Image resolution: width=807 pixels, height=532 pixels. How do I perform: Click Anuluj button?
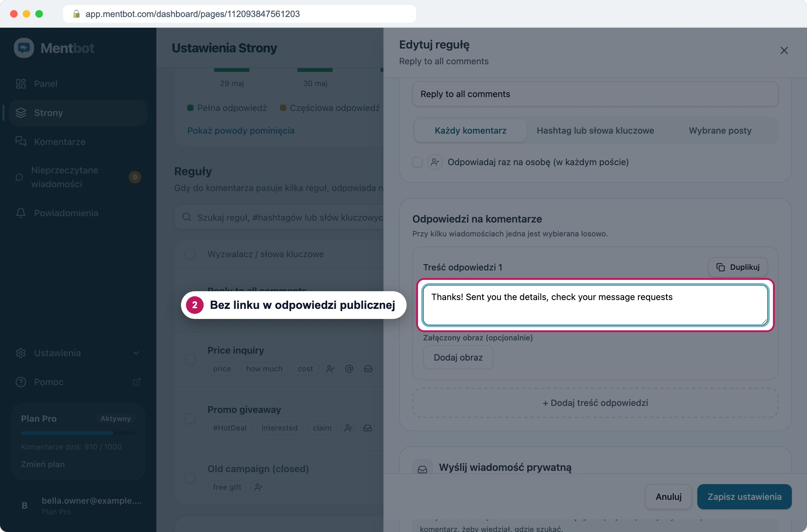[x=668, y=496]
